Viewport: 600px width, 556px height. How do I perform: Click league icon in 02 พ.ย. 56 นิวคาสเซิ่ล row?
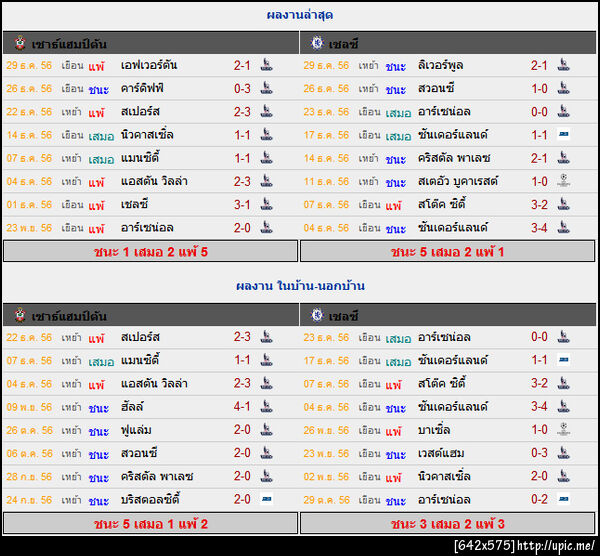(x=563, y=476)
